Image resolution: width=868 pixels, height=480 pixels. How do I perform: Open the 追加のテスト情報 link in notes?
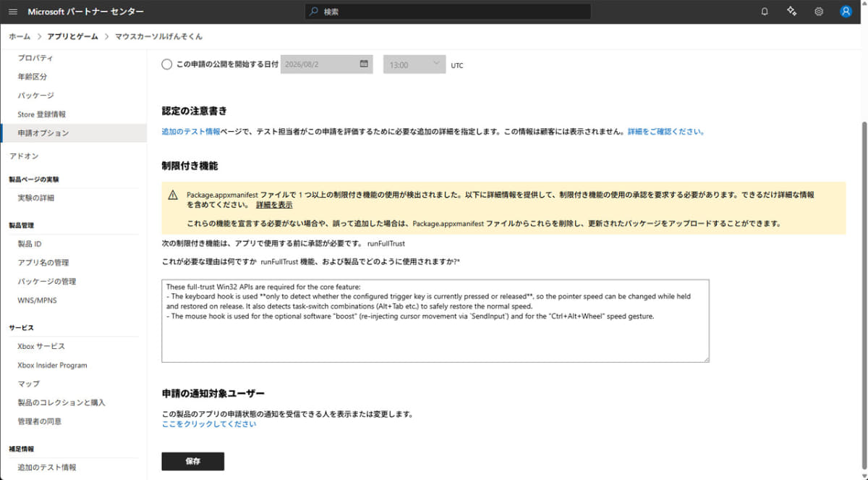click(x=191, y=132)
